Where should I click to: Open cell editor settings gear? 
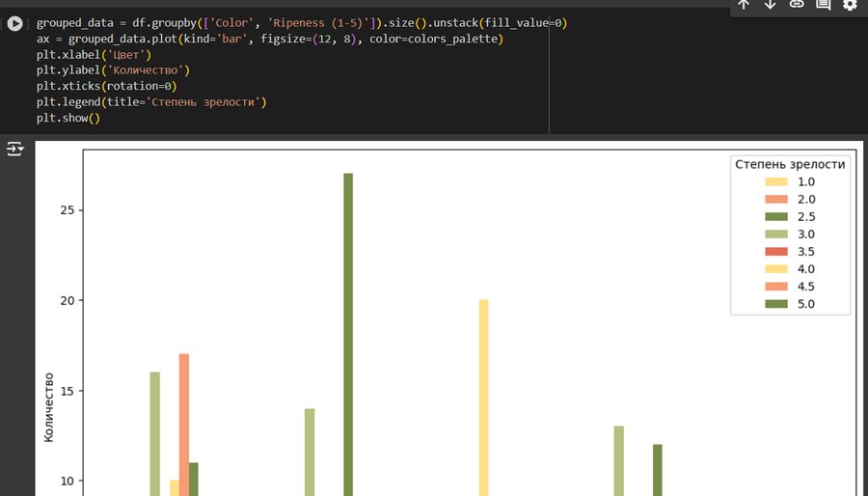(x=850, y=5)
